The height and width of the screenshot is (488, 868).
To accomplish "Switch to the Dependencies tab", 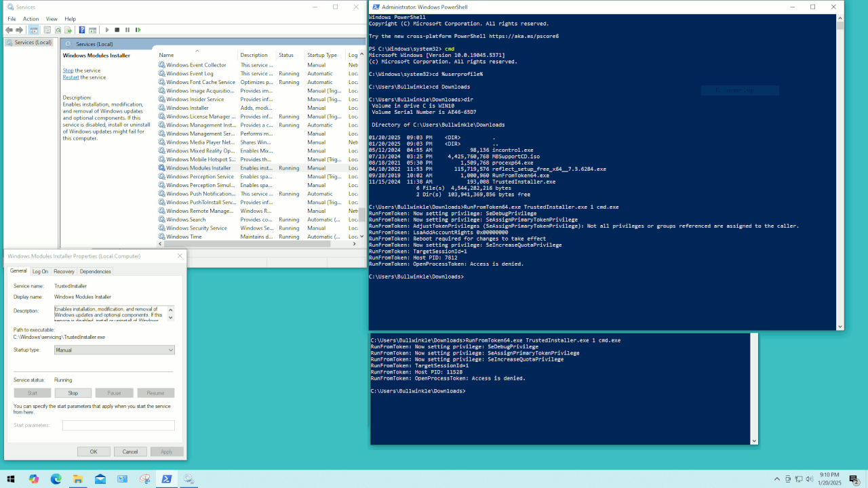I will pos(96,271).
